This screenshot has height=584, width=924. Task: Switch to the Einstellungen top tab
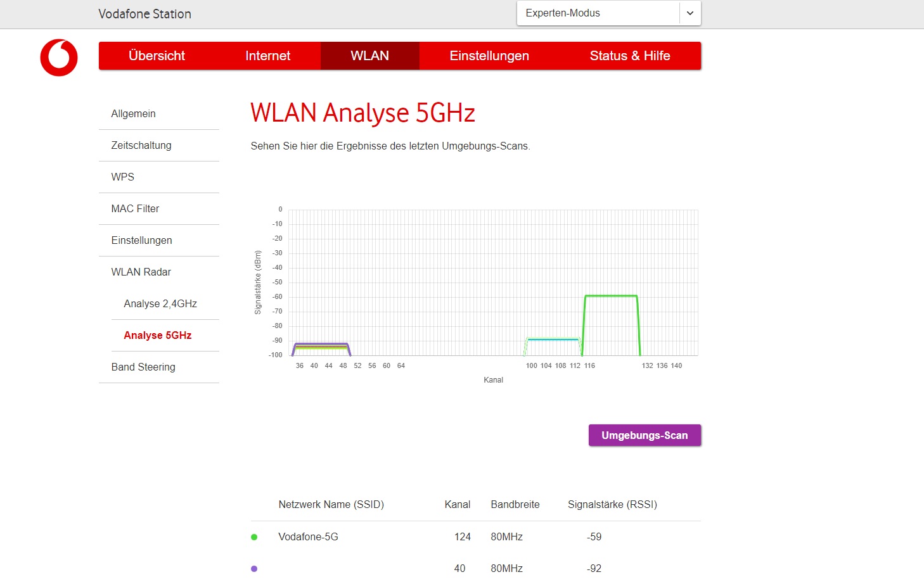489,56
